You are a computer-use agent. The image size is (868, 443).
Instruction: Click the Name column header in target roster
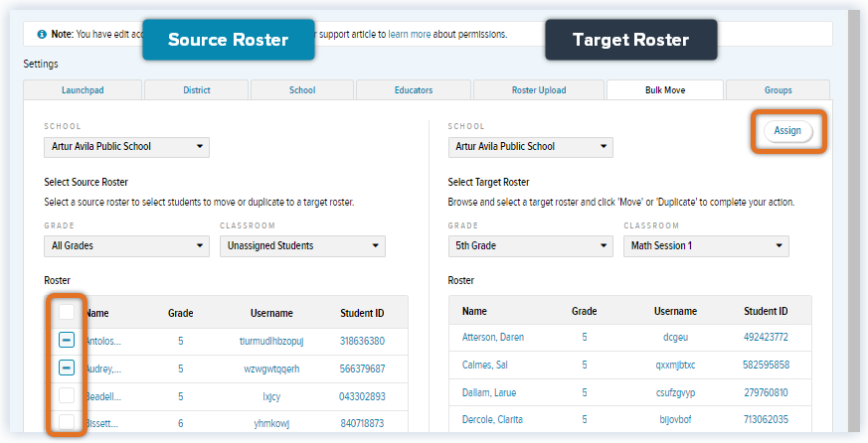click(474, 311)
